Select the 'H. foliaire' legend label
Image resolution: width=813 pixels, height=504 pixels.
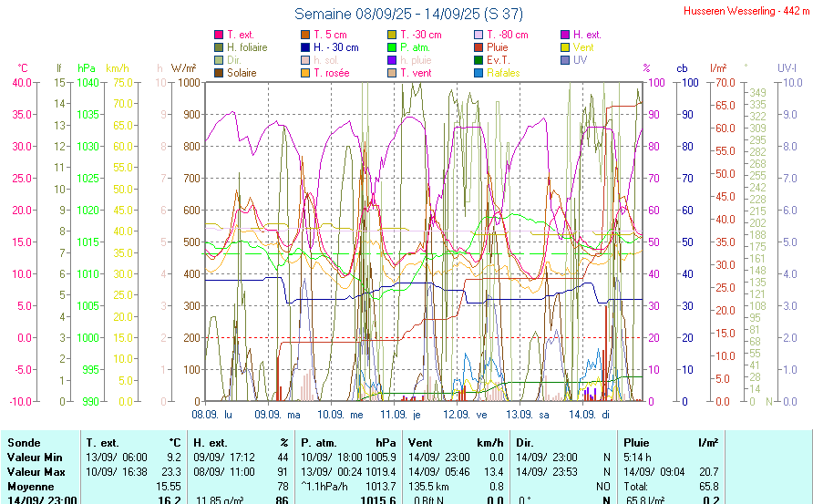[x=247, y=47]
